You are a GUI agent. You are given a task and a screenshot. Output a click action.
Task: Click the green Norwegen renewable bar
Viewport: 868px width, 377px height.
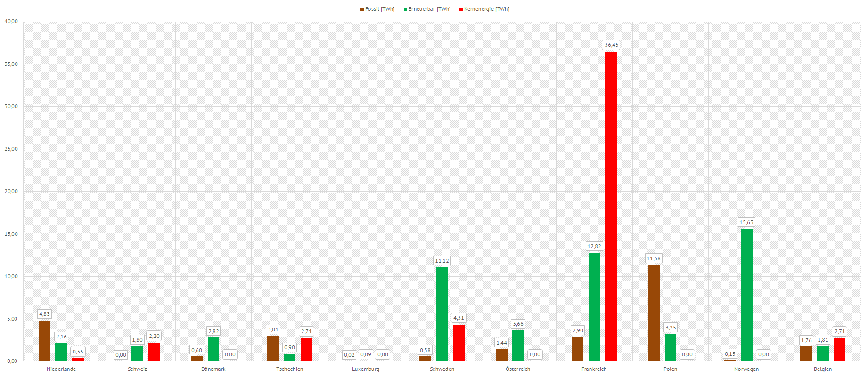746,295
